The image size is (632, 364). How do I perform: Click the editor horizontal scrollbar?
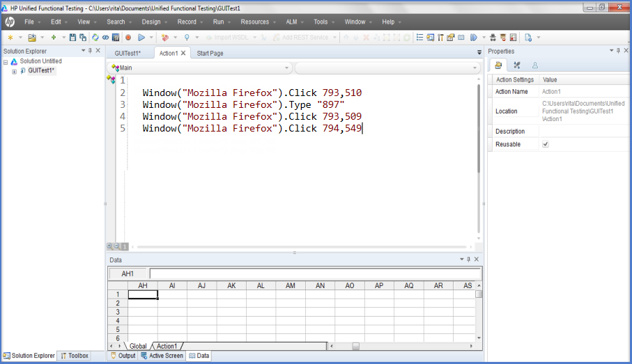click(x=302, y=246)
